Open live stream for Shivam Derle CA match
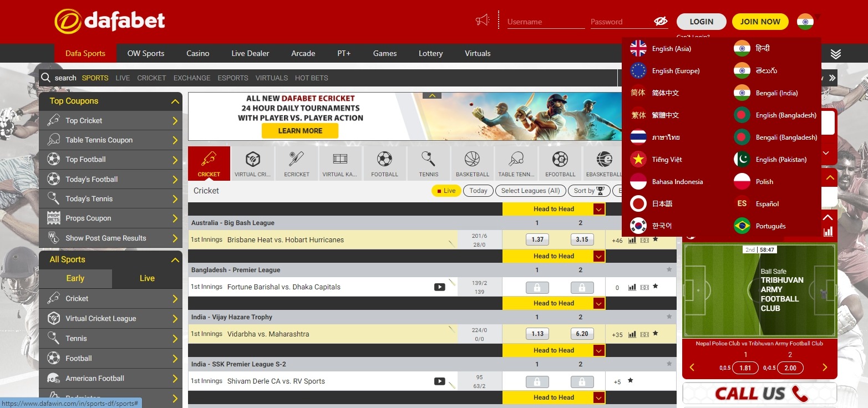Viewport: 868px width, 408px height. pos(439,381)
